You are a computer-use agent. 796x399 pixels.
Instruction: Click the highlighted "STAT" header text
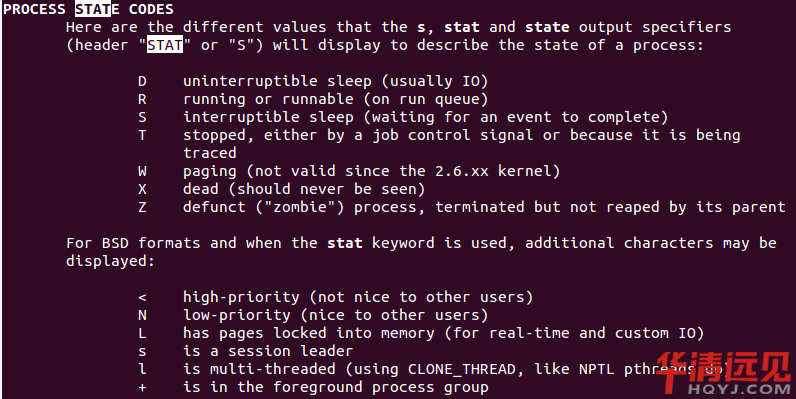pos(165,45)
